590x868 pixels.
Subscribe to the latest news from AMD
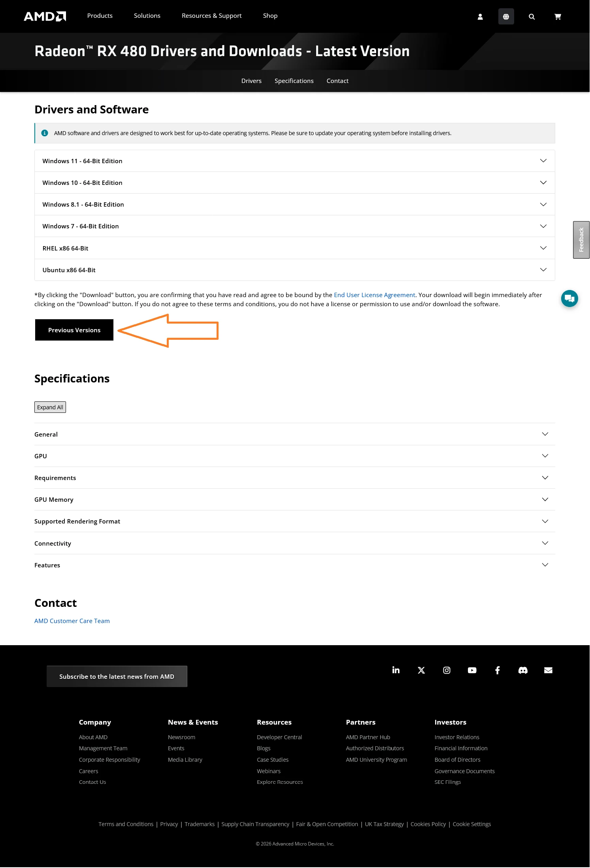pos(117,676)
